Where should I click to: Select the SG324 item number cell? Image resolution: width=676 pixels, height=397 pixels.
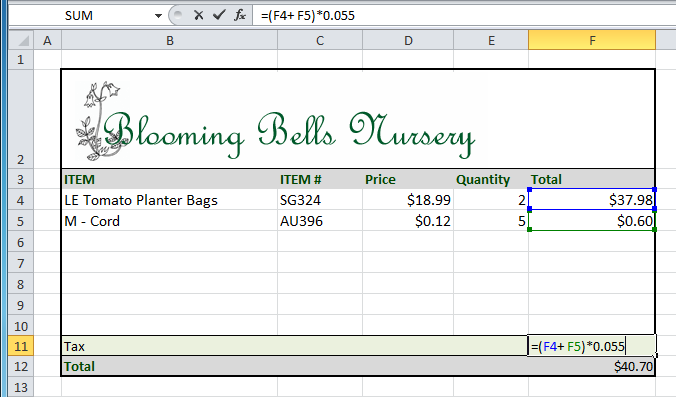(x=320, y=200)
